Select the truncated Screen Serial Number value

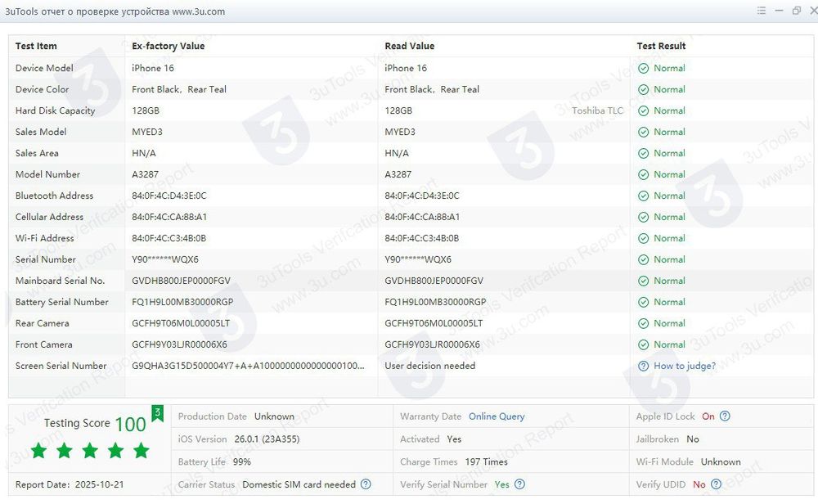(249, 366)
